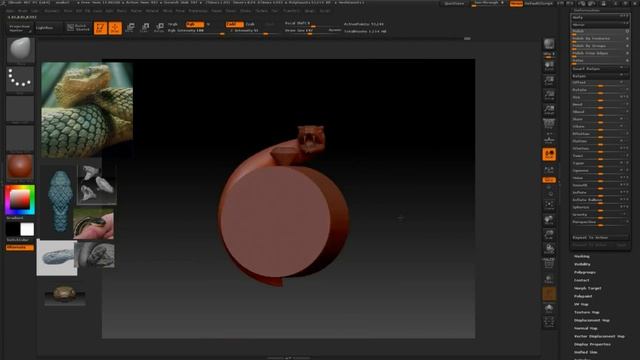Screen dimensions: 640x360
Task: Collapse the Deformation sub-palette header
Action: [587, 10]
